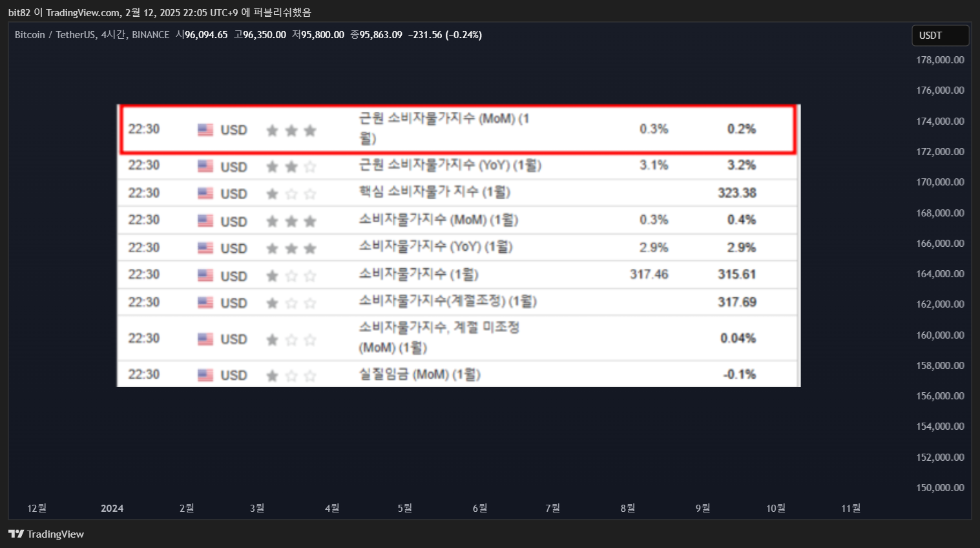The width and height of the screenshot is (980, 548).
Task: Click US flag in 근원 소비자물가지수 (MoM) row
Action: click(x=205, y=130)
